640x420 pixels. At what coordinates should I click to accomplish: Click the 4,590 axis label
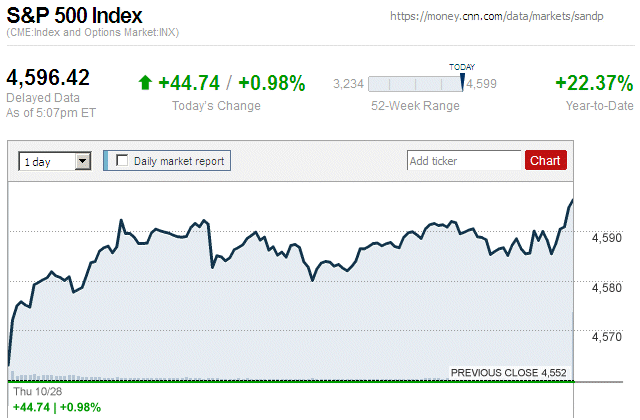point(607,238)
